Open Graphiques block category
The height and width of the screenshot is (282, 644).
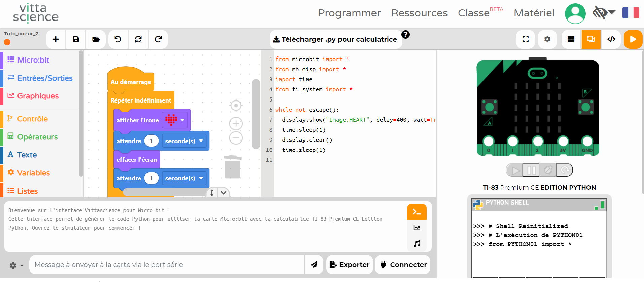pyautogui.click(x=40, y=96)
